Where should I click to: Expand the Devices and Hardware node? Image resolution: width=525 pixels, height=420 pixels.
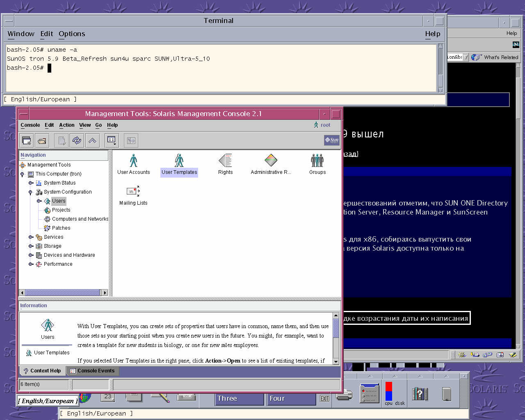point(31,255)
